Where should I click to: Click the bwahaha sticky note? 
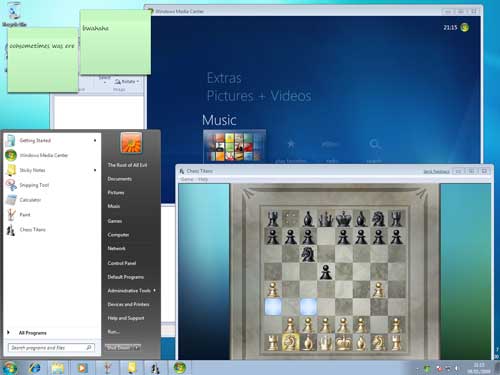tap(115, 42)
